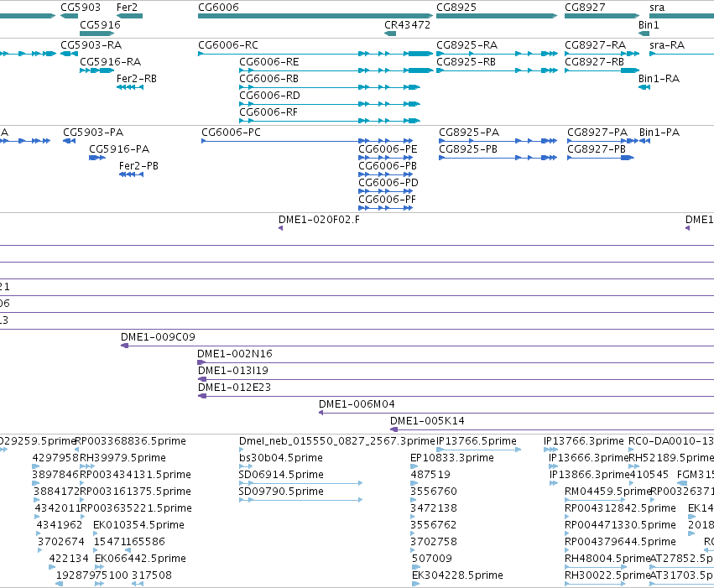The width and height of the screenshot is (714, 588).
Task: Click the CG8925 gene feature bar
Action: pyautogui.click(x=497, y=16)
